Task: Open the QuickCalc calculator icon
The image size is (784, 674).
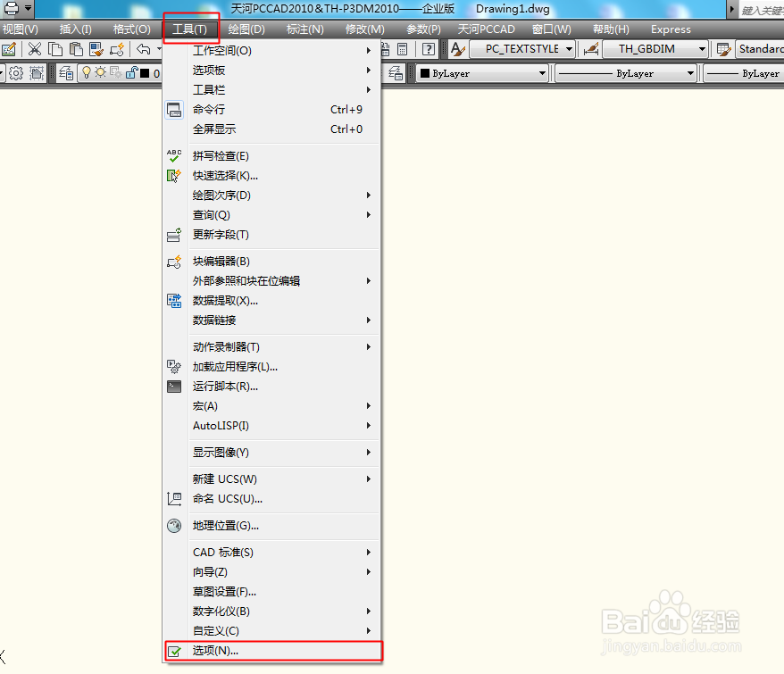Action: 402,49
